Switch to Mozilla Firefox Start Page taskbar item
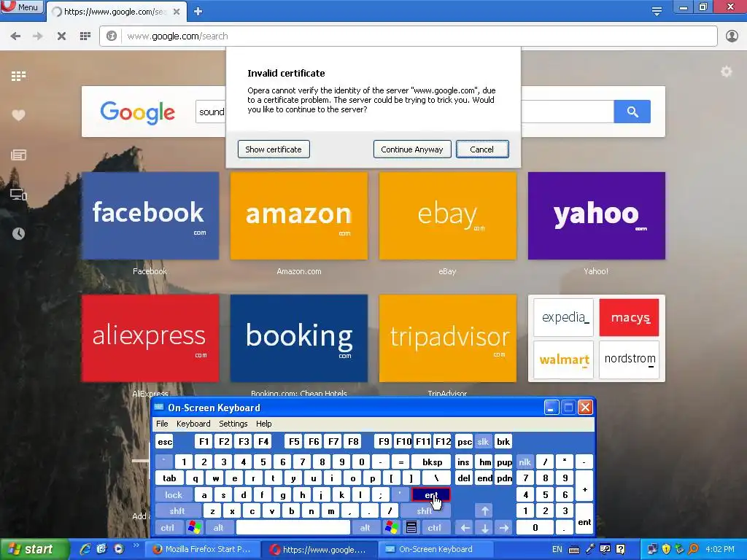 pos(201,549)
